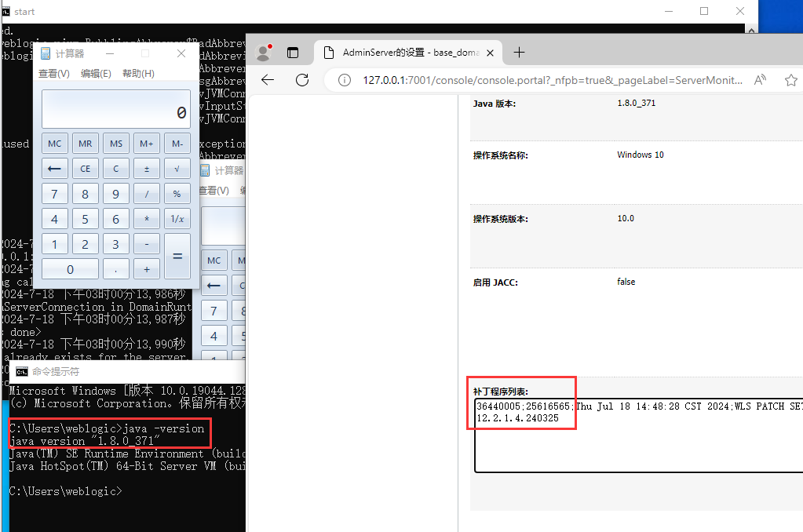
Task: Open 编辑(E) menu in calculator
Action: click(x=96, y=74)
